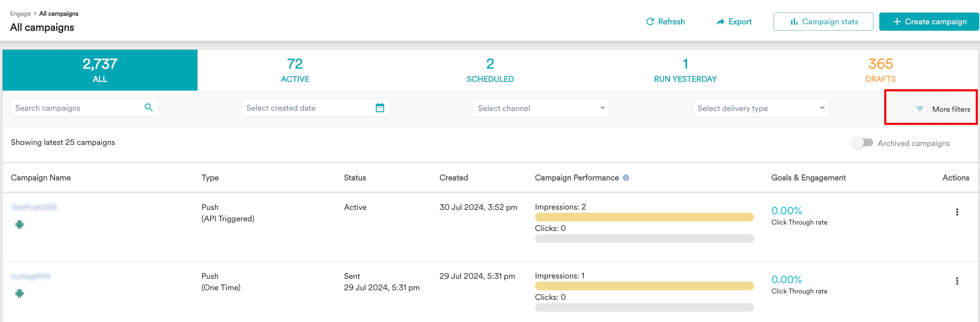Viewport: 980px width, 322px height.
Task: Open the Select created date picker
Action: coord(308,108)
